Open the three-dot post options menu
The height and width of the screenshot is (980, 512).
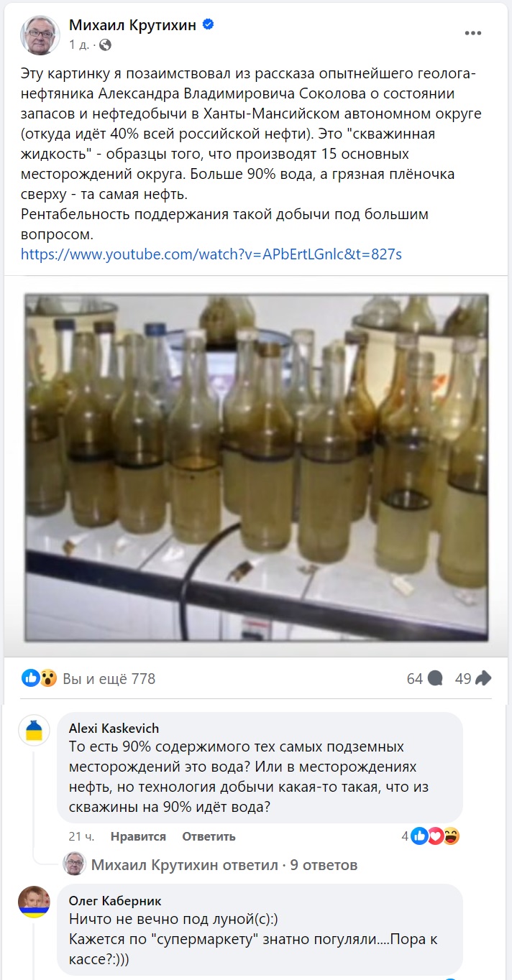click(472, 33)
